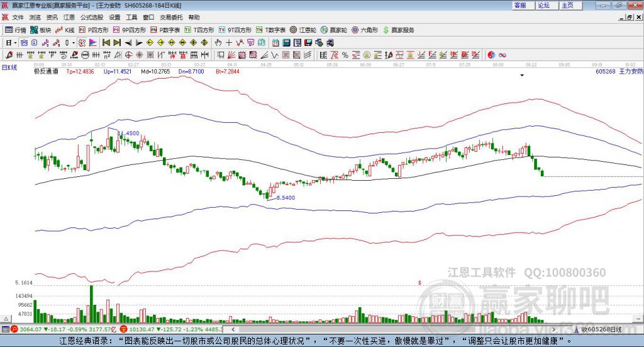Viewport: 644px width, 347px height.
Task: Open the 9T四方形 tool
Action: point(235,30)
